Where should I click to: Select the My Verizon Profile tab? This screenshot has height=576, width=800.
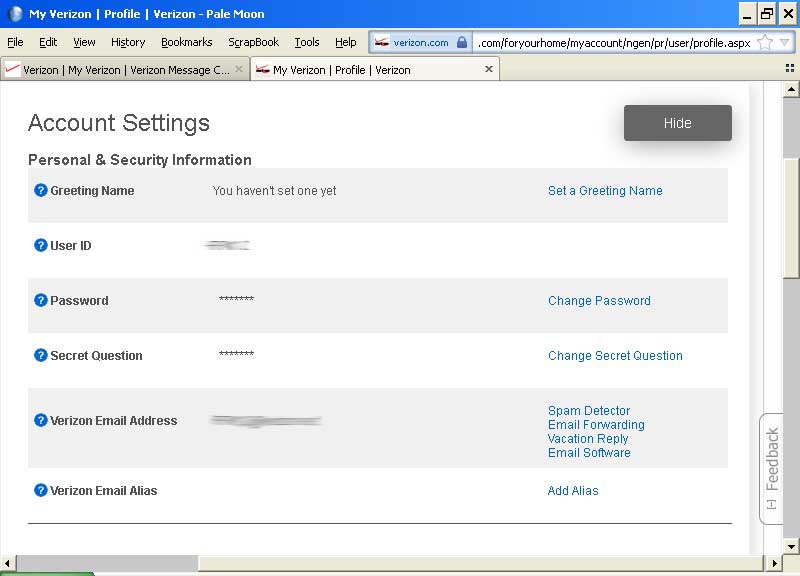point(375,69)
